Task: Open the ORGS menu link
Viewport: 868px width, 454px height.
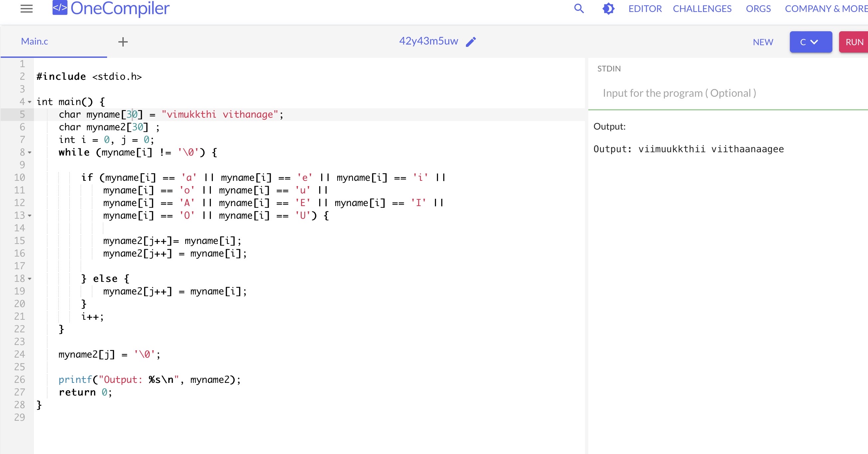Action: coord(758,9)
